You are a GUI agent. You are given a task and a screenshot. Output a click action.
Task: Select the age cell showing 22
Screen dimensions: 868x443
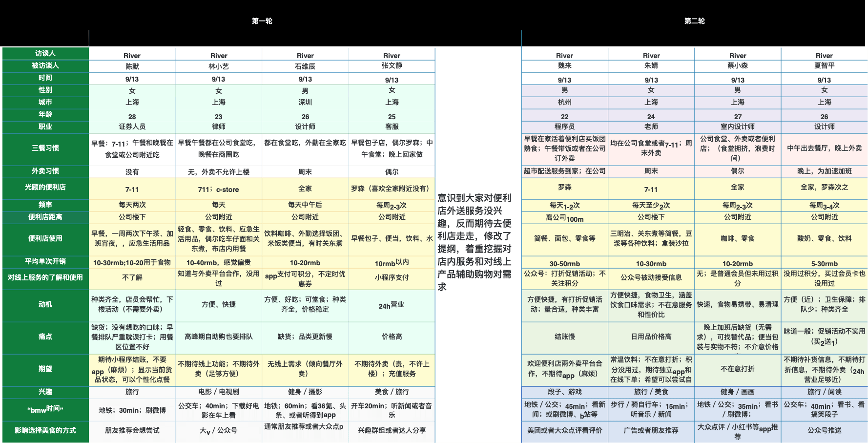[x=565, y=116]
